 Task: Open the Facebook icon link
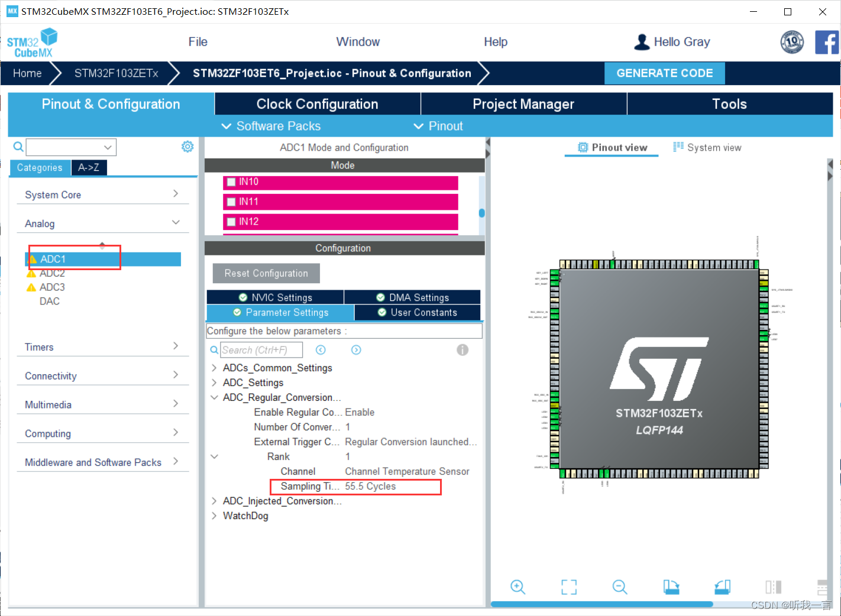(827, 42)
